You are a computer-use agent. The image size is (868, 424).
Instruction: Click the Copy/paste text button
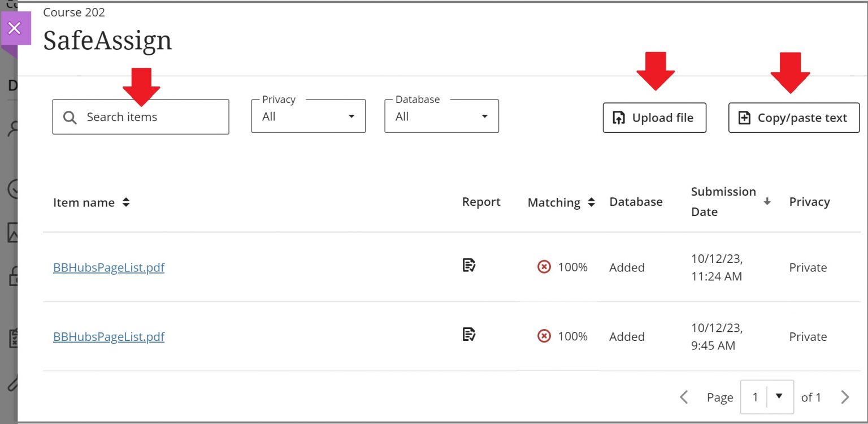pos(793,118)
